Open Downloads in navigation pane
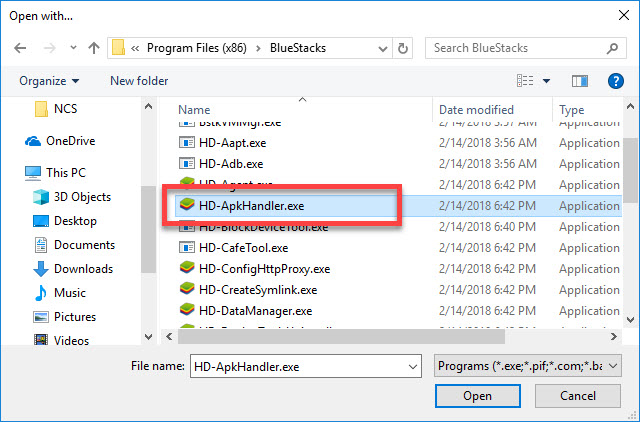 click(73, 269)
